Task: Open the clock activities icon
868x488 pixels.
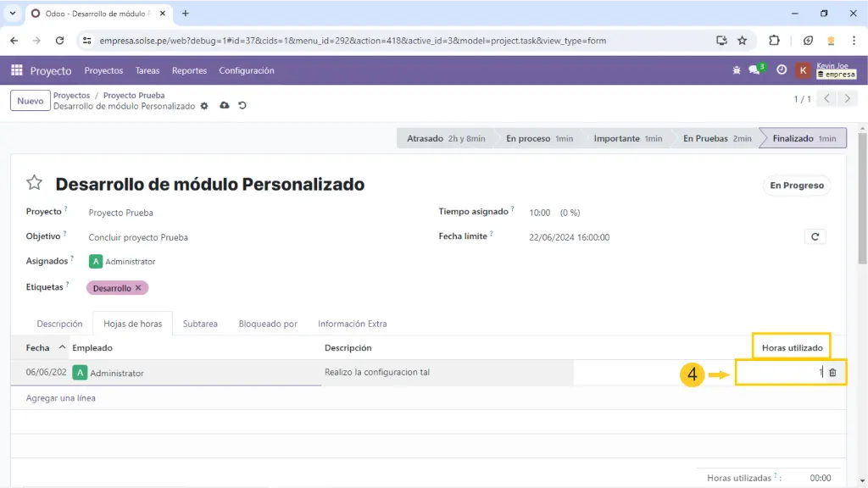Action: pyautogui.click(x=782, y=70)
